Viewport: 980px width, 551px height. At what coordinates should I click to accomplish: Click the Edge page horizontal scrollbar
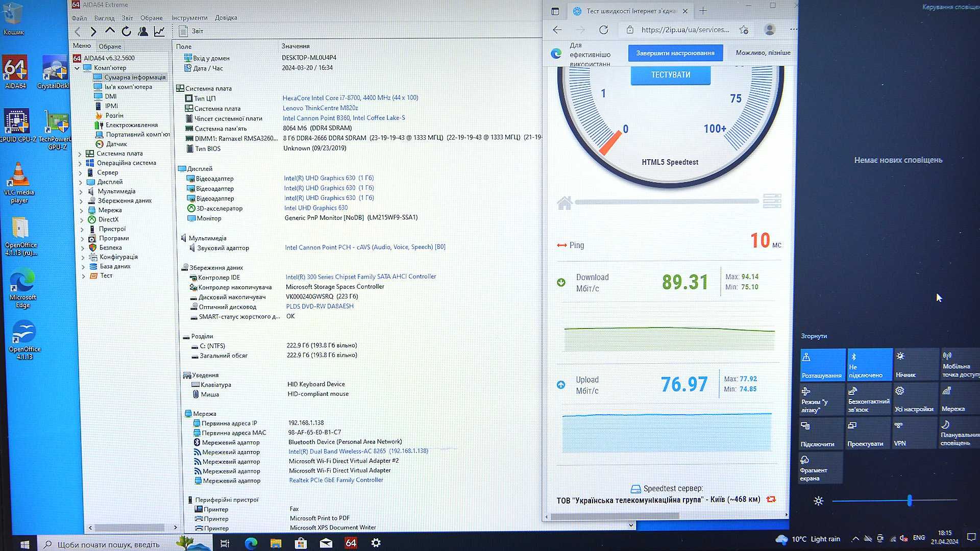[615, 516]
